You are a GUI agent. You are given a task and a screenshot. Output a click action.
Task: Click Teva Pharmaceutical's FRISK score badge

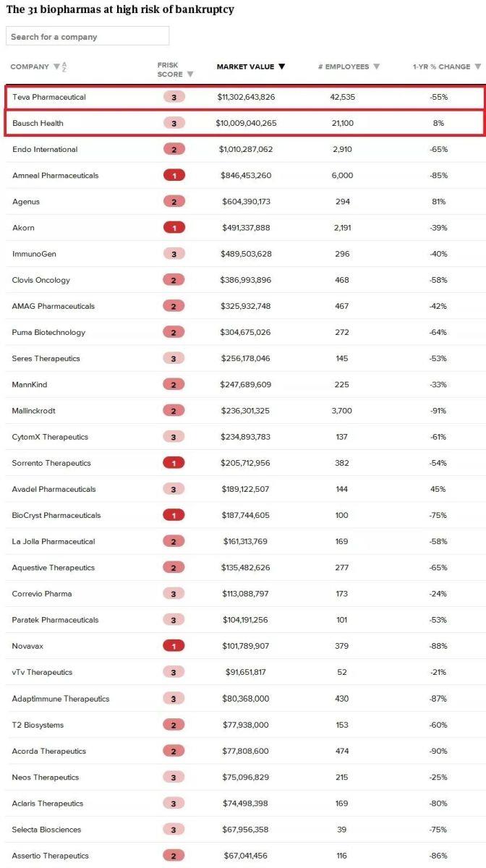(x=174, y=97)
